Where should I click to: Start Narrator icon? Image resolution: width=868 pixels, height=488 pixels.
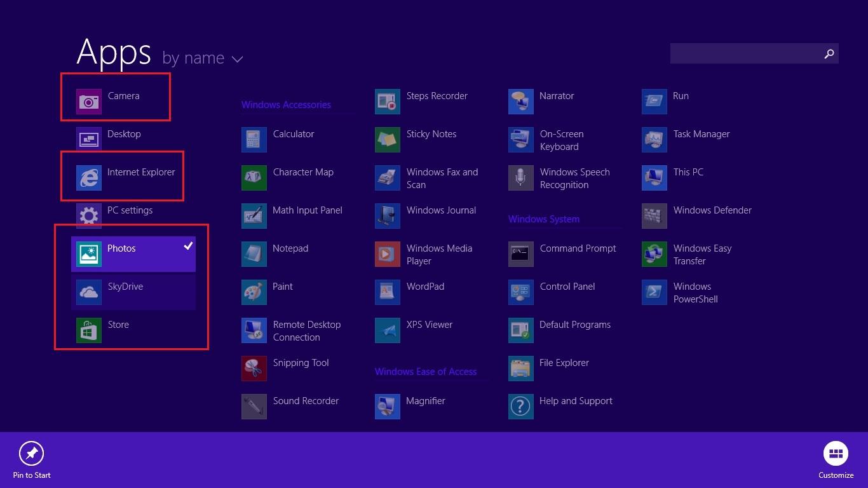521,102
